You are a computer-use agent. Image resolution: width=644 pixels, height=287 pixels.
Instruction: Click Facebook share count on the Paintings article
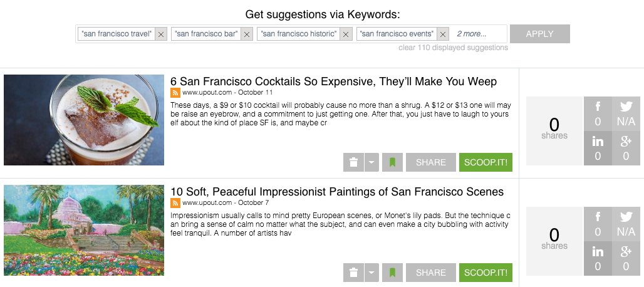point(598,224)
